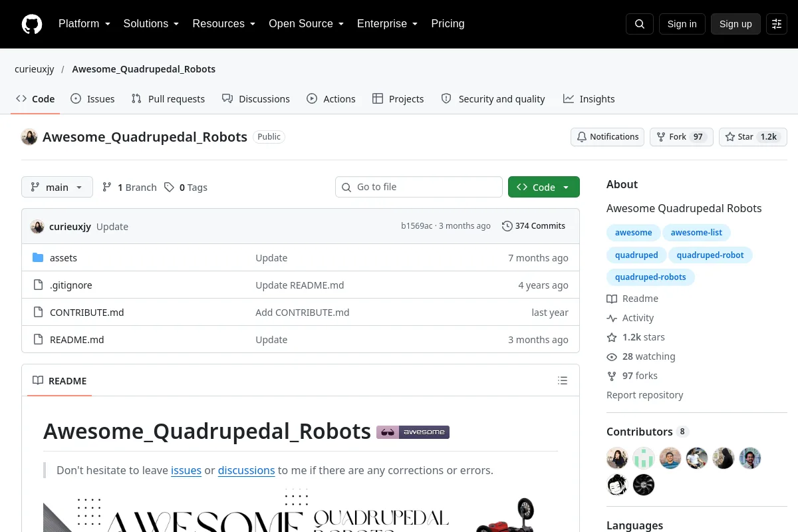Switch to the Discussions tab

click(256, 99)
